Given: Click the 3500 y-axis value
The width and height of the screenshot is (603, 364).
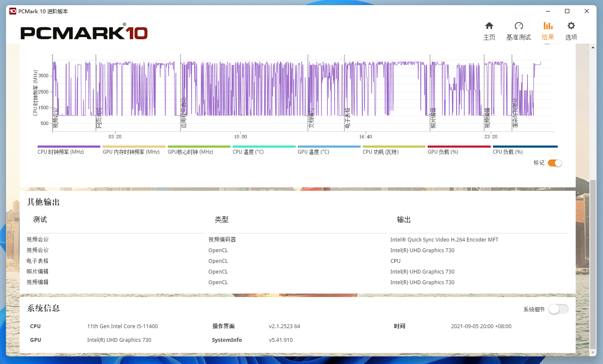Looking at the screenshot, I should [44, 76].
